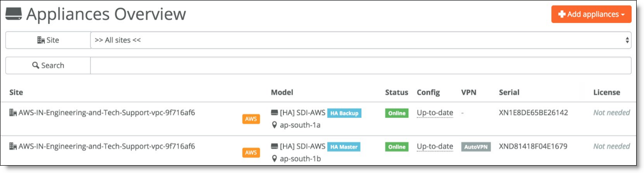The height and width of the screenshot is (173, 644).
Task: Click appliance model icon in HA Backup row
Action: 274,113
